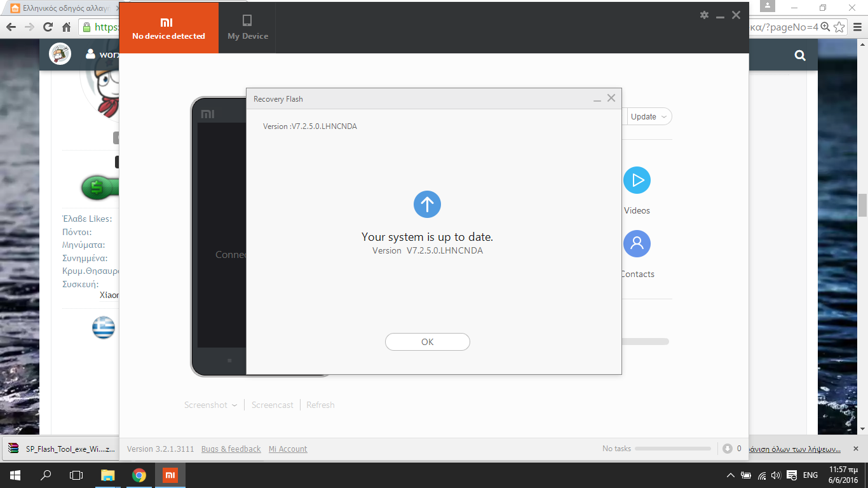Image resolution: width=868 pixels, height=488 pixels.
Task: Switch to the My Device tab
Action: point(247,27)
